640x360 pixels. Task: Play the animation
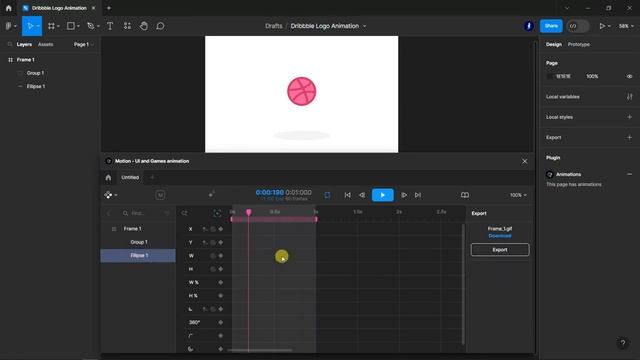coord(382,195)
